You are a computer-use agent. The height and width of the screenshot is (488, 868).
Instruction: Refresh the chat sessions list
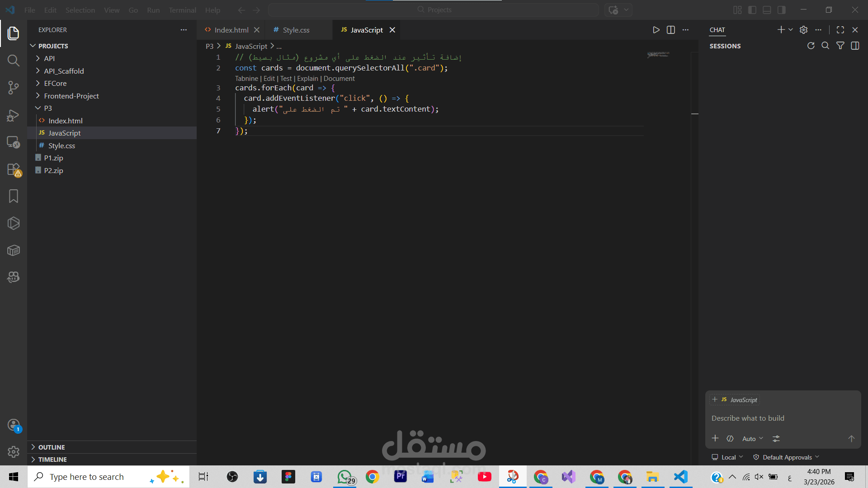click(x=811, y=46)
